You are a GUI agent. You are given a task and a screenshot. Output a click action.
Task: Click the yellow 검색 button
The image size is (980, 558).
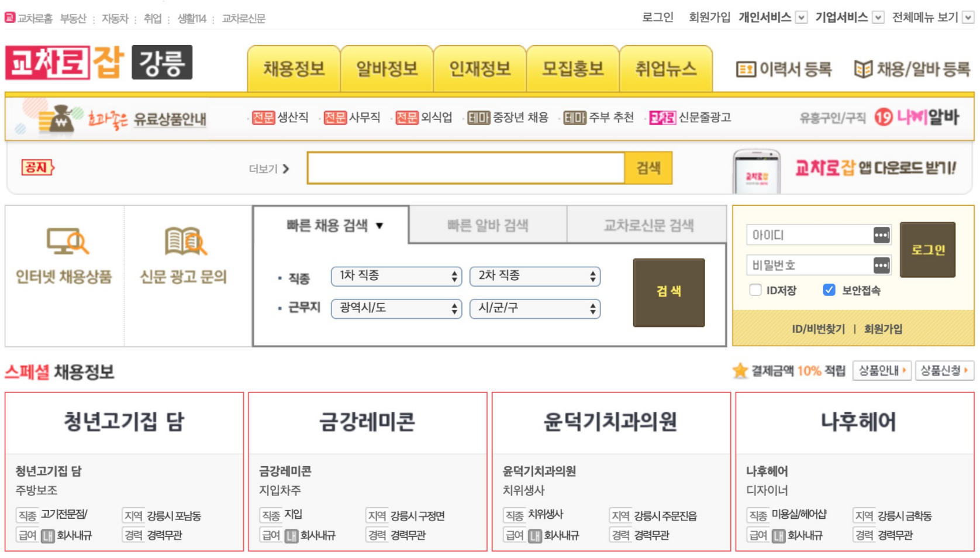648,168
